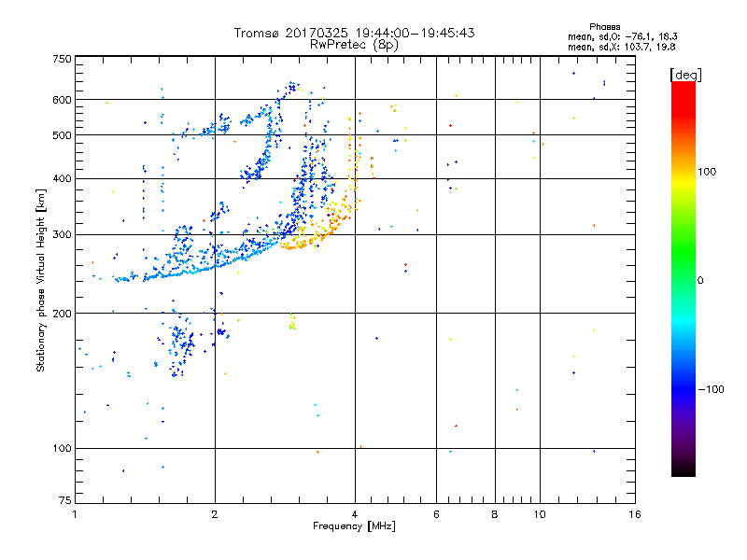Click the colorbar tick label '0'
747x560 pixels.
click(700, 280)
